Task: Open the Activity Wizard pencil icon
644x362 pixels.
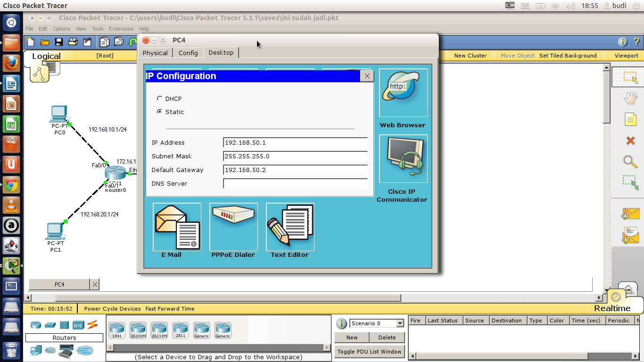Action: [x=87, y=42]
